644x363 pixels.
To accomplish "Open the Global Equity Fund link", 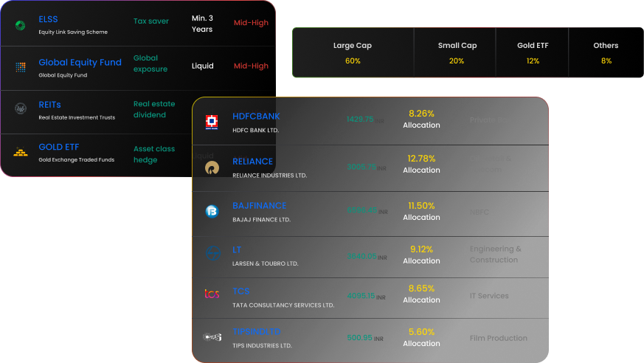I will (x=80, y=63).
